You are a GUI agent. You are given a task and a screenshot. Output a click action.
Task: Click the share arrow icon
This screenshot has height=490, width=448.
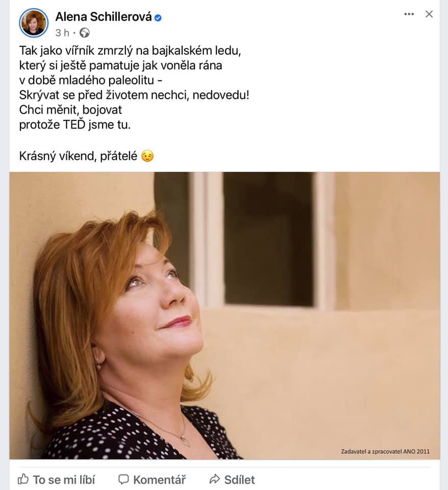coord(215,479)
